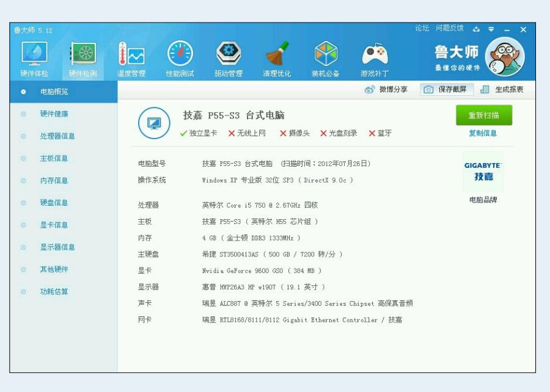Click the GIGABYTE 技嘉 brand logo
Screen dimensions: 550x392
click(x=483, y=172)
